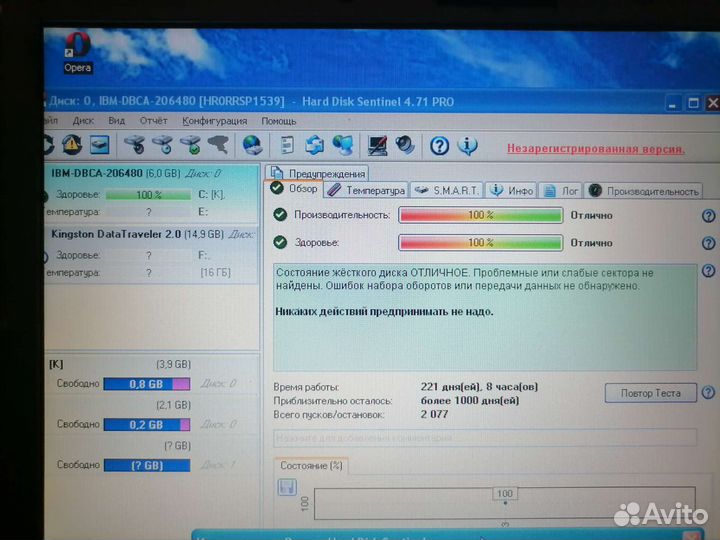Viewport: 720px width, 540px height.
Task: Click the Никаких действий предпринимать не надо text
Action: point(384,312)
